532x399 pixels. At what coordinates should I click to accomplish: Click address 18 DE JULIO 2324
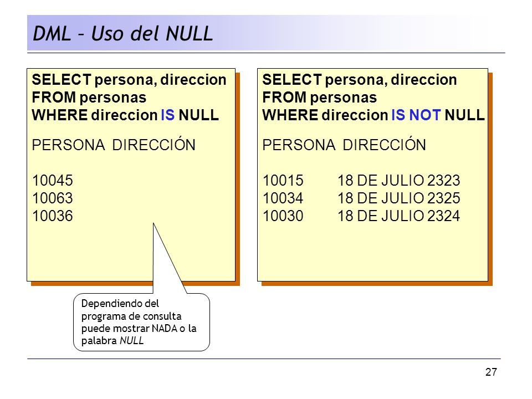tap(398, 216)
